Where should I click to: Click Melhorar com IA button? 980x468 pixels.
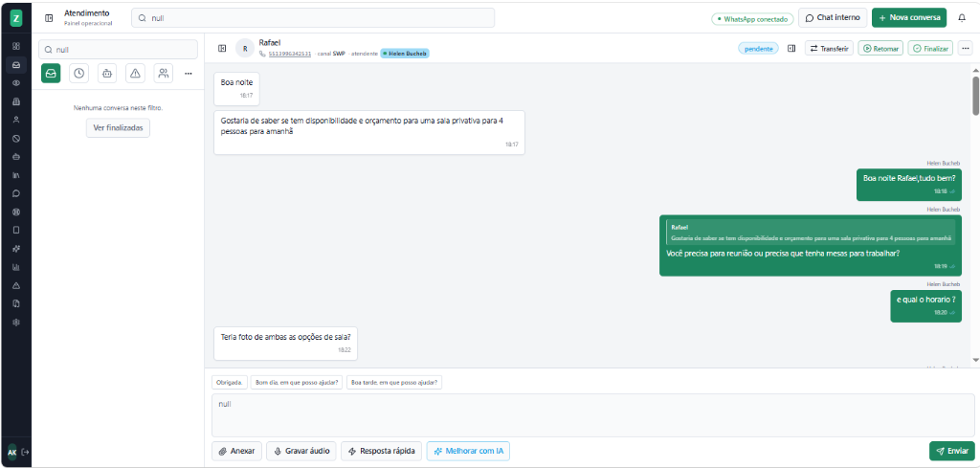(x=468, y=451)
